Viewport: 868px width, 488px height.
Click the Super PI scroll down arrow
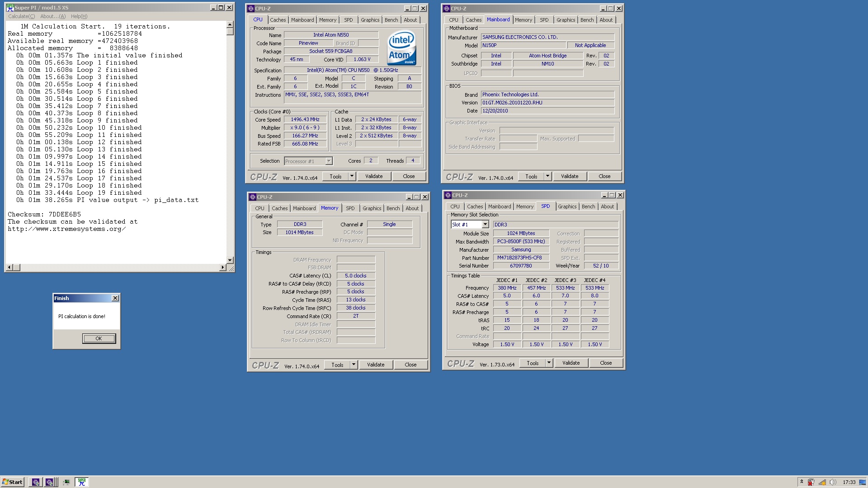tap(230, 260)
